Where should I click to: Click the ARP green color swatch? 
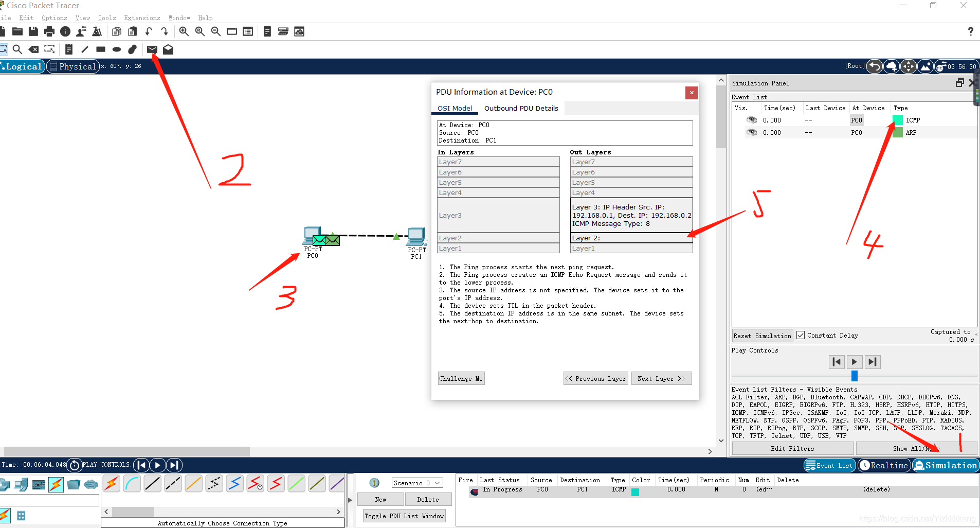(897, 132)
